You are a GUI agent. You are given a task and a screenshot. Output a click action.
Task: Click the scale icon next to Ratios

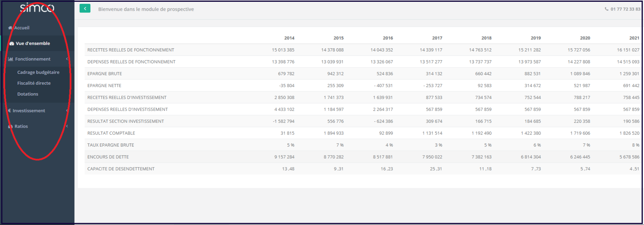pos(10,127)
